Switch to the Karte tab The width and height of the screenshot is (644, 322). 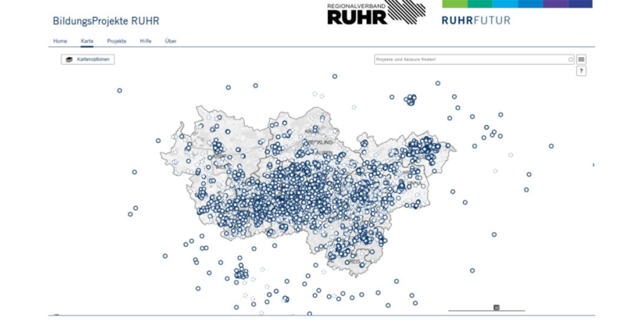[x=87, y=41]
